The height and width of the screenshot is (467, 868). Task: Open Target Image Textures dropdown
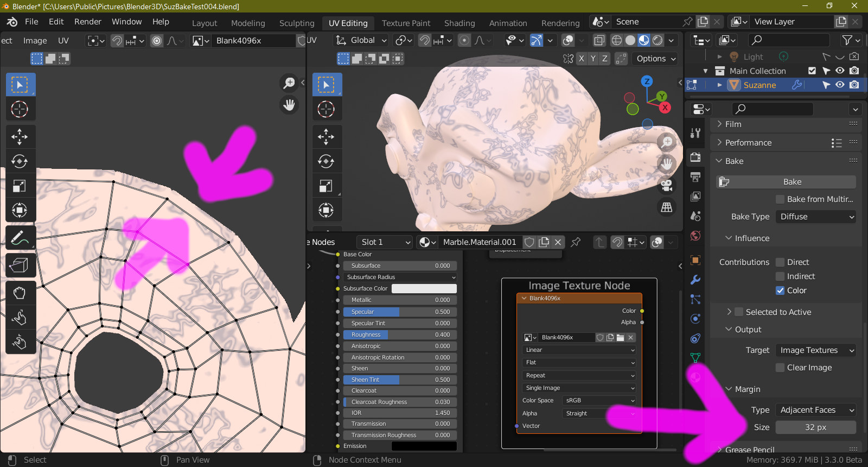point(816,350)
